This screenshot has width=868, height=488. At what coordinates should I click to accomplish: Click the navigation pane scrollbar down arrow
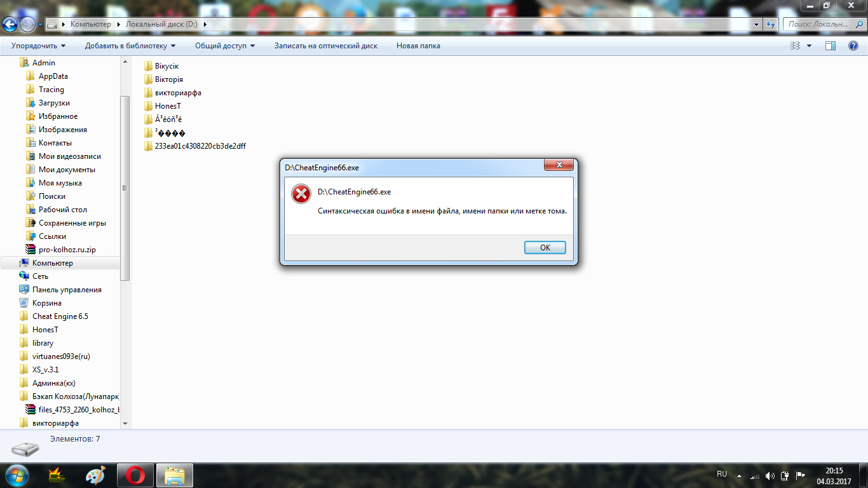click(x=125, y=423)
